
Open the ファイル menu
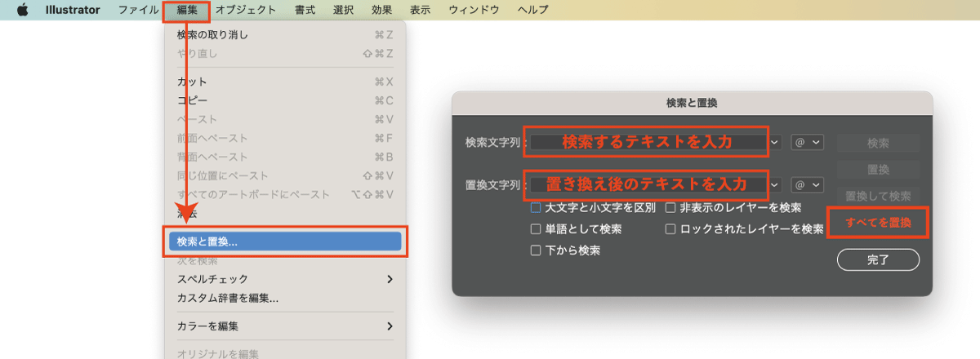tap(139, 11)
